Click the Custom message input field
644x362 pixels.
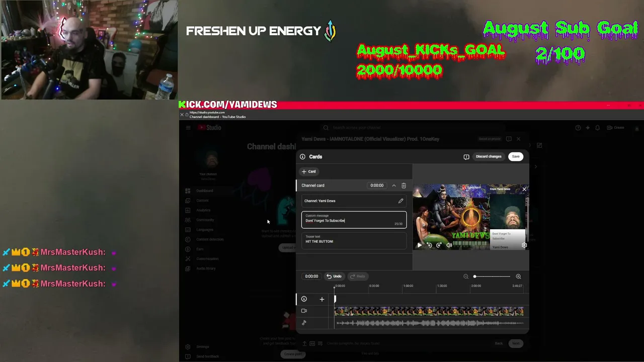[354, 220]
